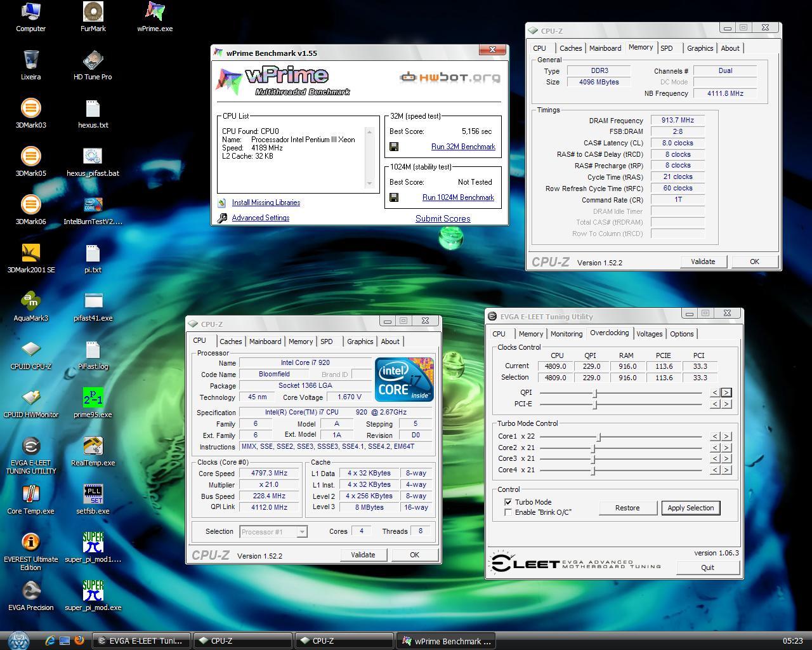
Task: Open wPrime.exe desktop icon
Action: click(155, 17)
